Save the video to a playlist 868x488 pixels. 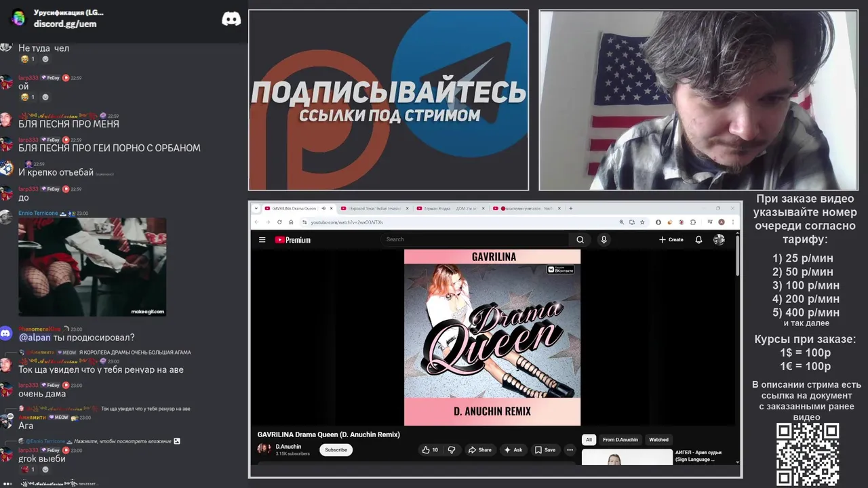(x=545, y=449)
